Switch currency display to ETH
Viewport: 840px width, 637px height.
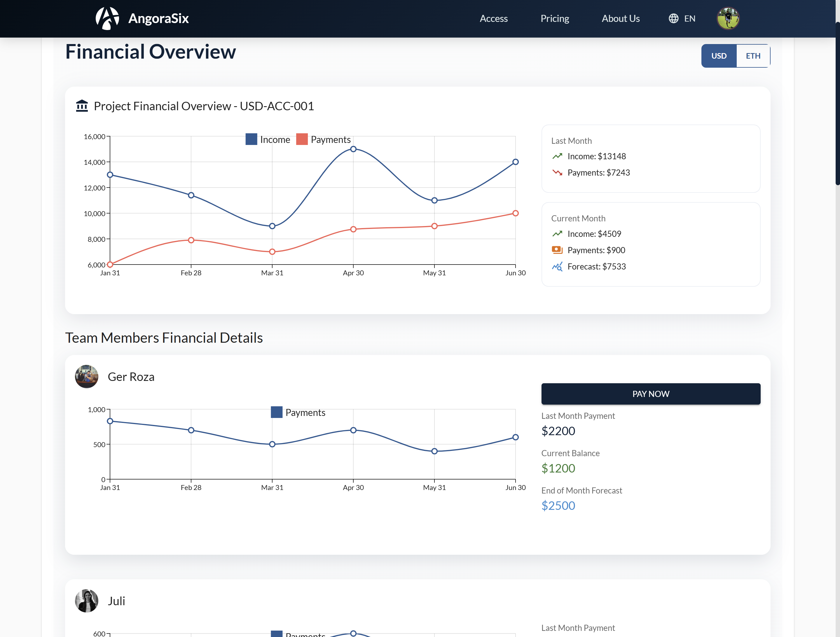[x=753, y=56]
